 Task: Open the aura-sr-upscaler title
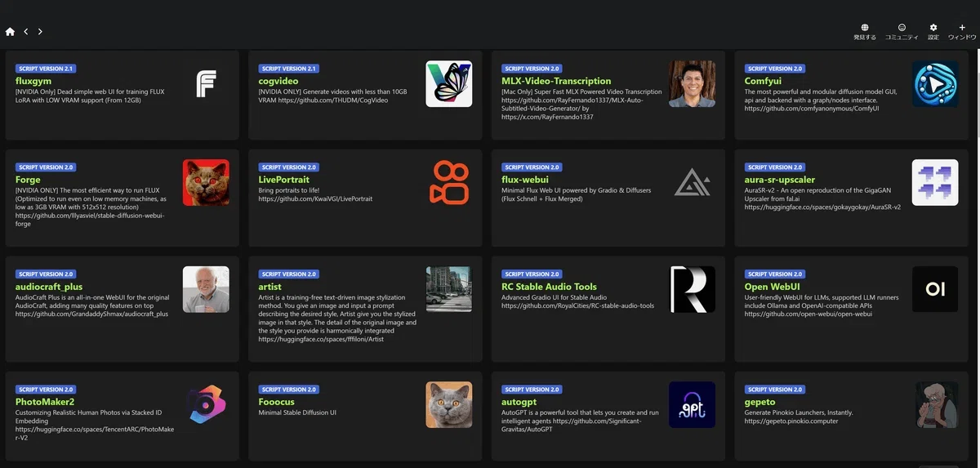pyautogui.click(x=780, y=180)
